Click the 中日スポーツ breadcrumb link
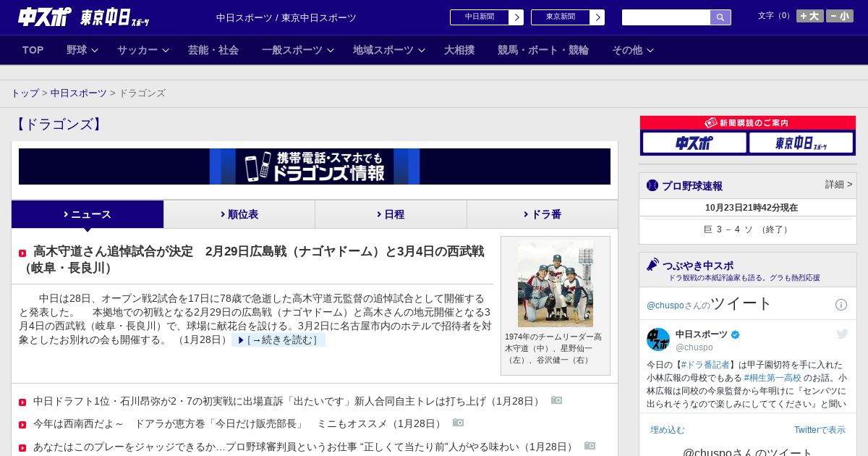Image resolution: width=868 pixels, height=456 pixels. (79, 93)
